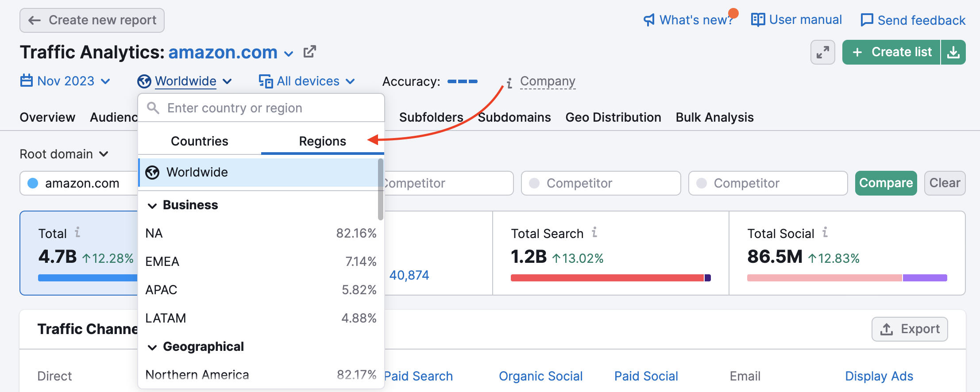Viewport: 980px width, 392px height.
Task: Click the Send feedback link
Action: 913,20
